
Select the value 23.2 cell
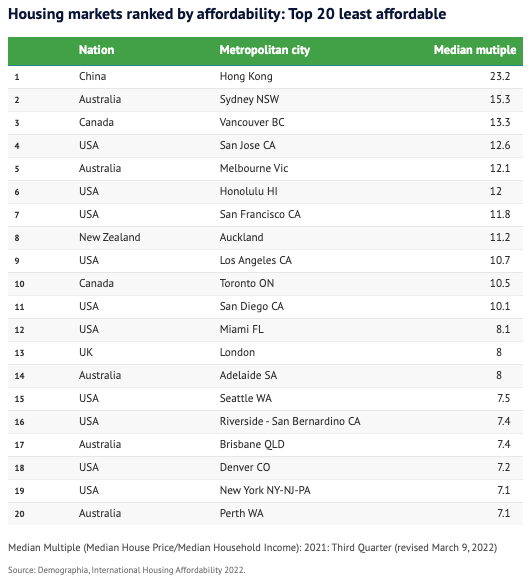pos(500,76)
